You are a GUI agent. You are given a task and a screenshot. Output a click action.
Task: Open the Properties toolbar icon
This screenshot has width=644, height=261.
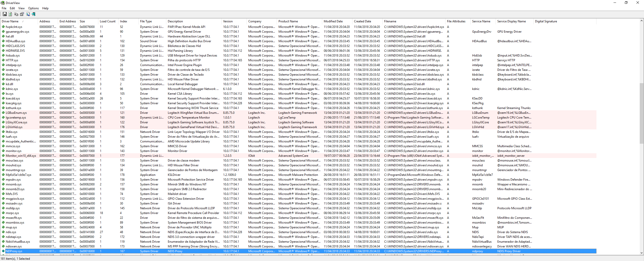coord(22,14)
